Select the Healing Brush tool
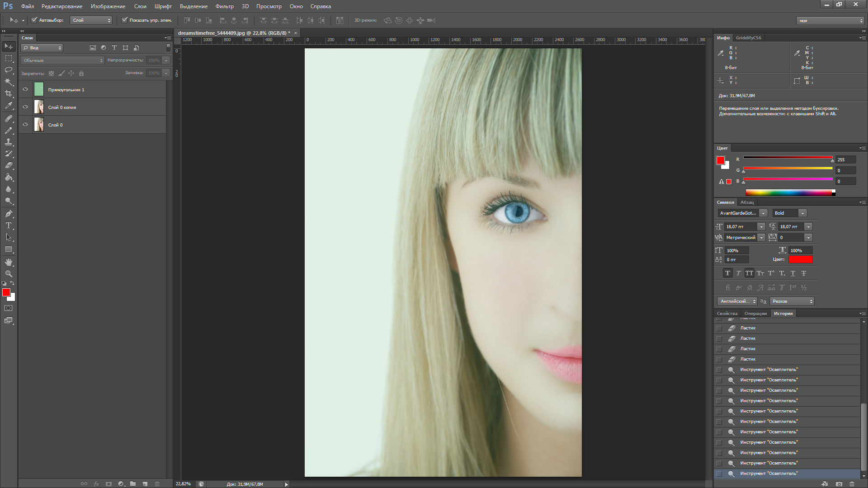 click(9, 118)
